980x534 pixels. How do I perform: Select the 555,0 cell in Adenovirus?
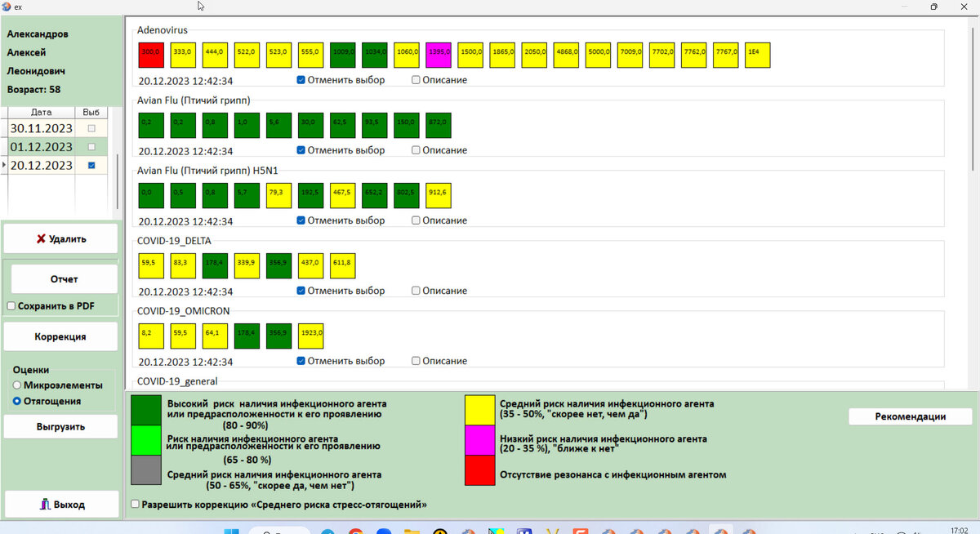[310, 55]
